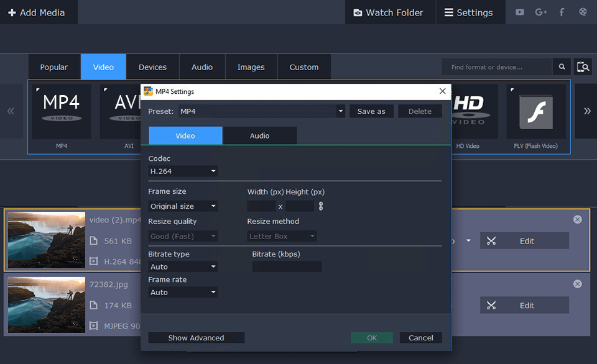Click the search magnifier icon
This screenshot has height=364, width=597.
click(x=562, y=66)
